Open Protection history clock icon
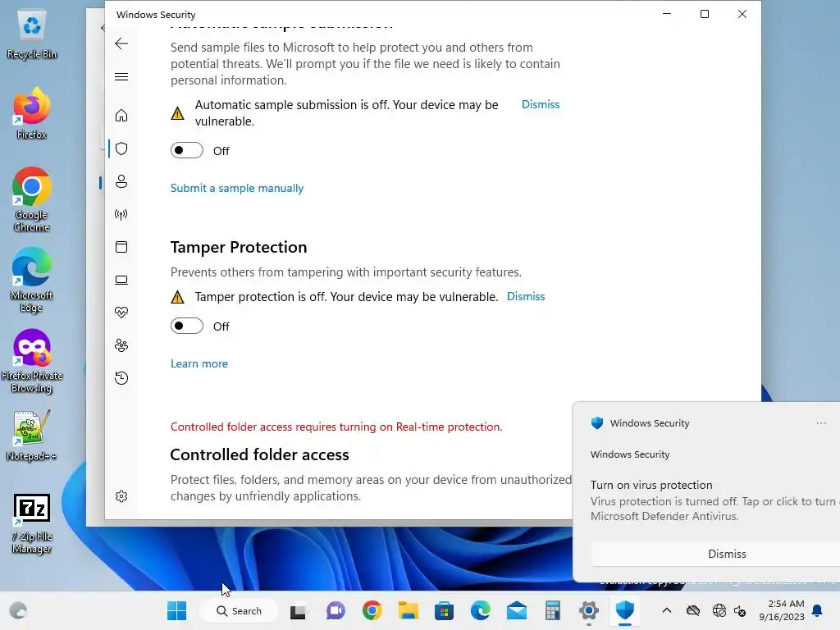The height and width of the screenshot is (630, 840). click(121, 378)
